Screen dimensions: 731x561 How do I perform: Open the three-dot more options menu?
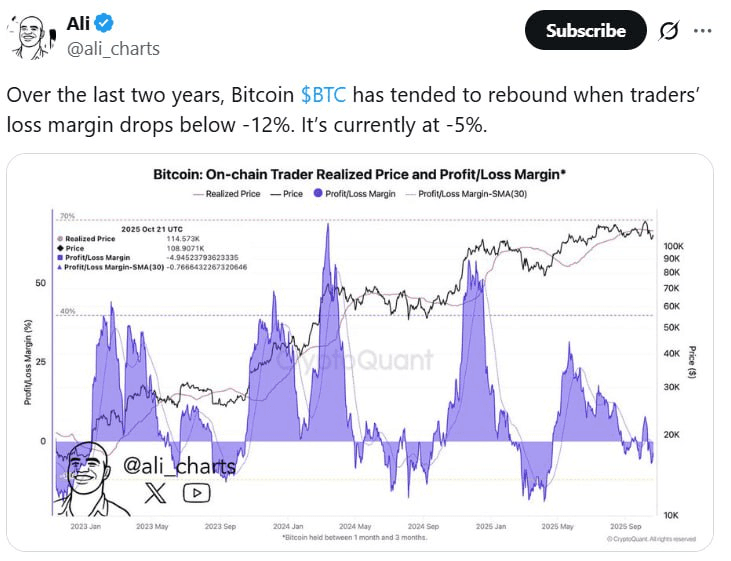tap(703, 31)
